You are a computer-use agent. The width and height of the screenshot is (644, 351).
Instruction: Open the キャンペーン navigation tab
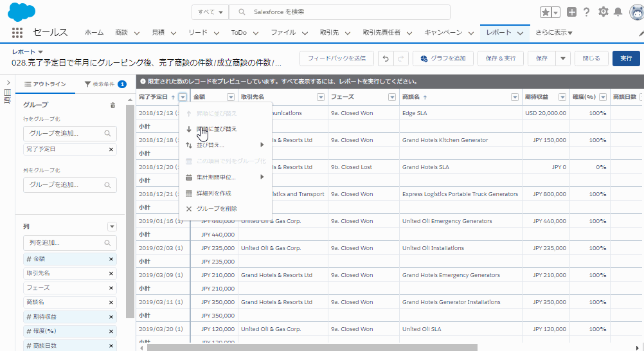point(443,33)
